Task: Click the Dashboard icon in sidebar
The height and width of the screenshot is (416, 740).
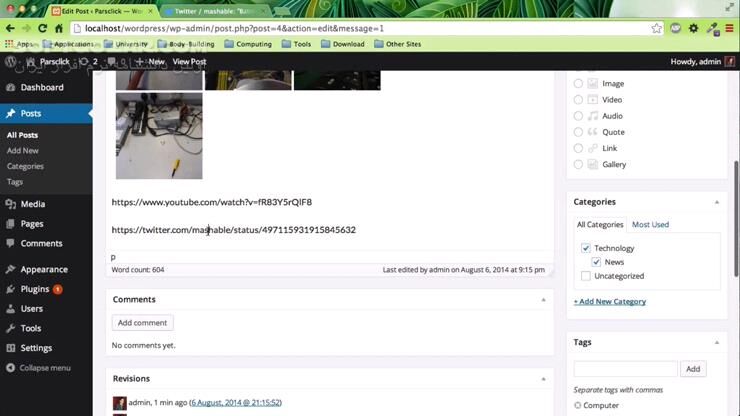Action: click(10, 88)
